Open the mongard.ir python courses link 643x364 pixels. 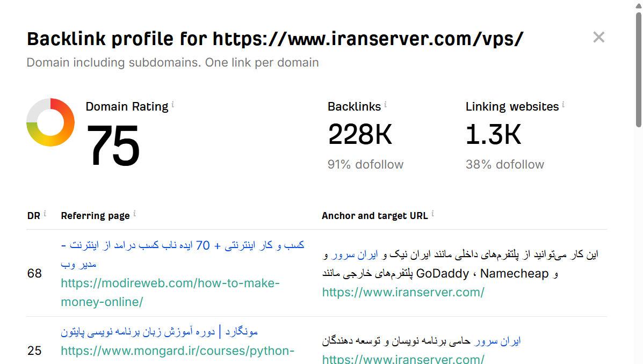pyautogui.click(x=177, y=351)
